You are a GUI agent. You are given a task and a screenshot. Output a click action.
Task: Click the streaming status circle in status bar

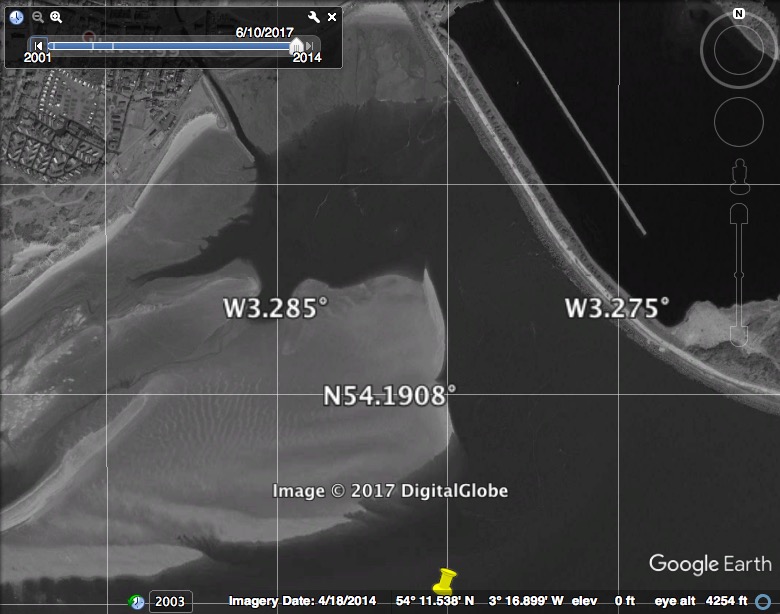pyautogui.click(x=763, y=602)
